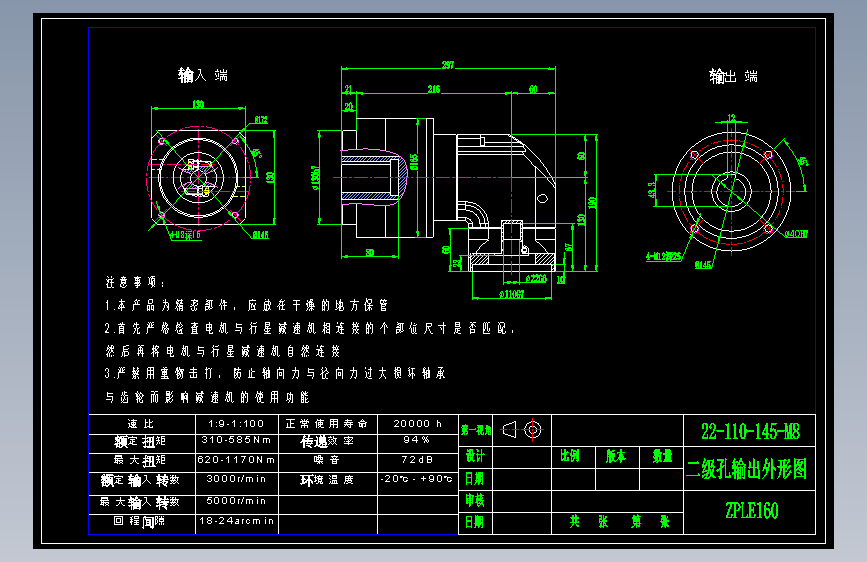Click the drawing title '二级孔输出外形图'
Image resolution: width=867 pixels, height=562 pixels.
747,469
